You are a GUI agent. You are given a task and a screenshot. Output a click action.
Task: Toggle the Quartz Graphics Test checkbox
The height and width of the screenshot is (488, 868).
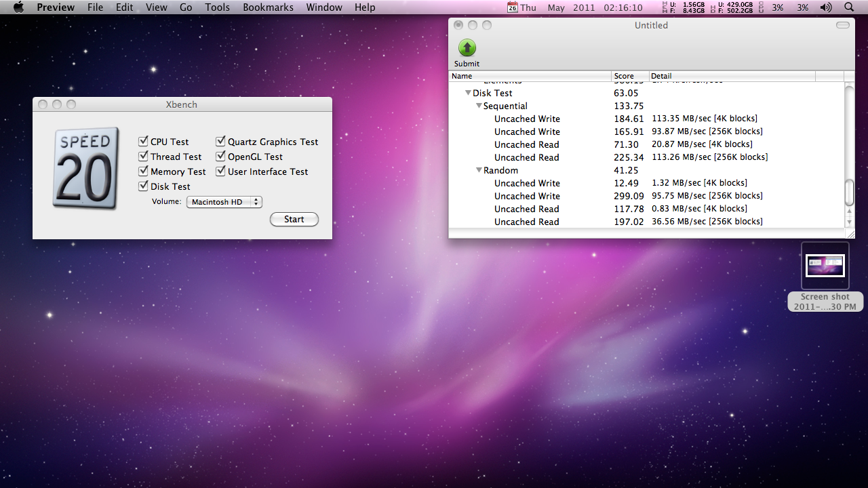click(x=220, y=142)
